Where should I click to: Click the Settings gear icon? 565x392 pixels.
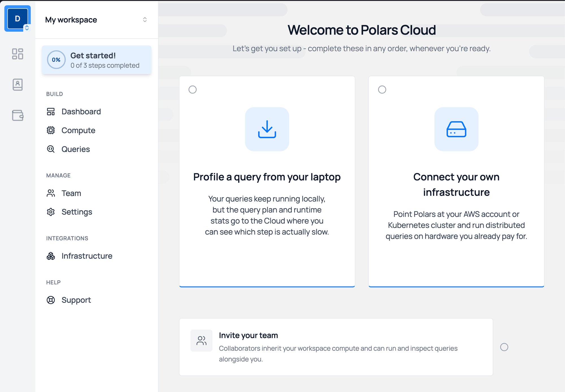(51, 212)
